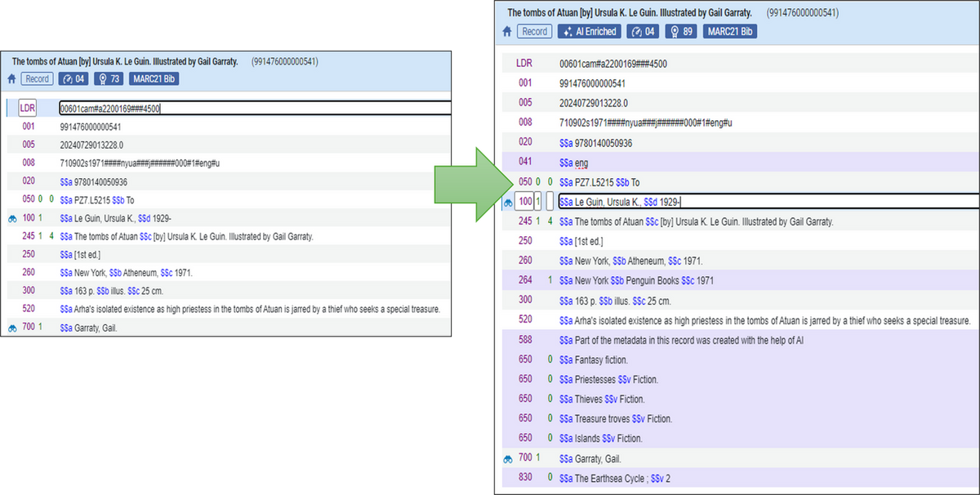Select the MARC21 Bib tag in left panel
Image resolution: width=980 pixels, height=495 pixels.
click(x=154, y=79)
